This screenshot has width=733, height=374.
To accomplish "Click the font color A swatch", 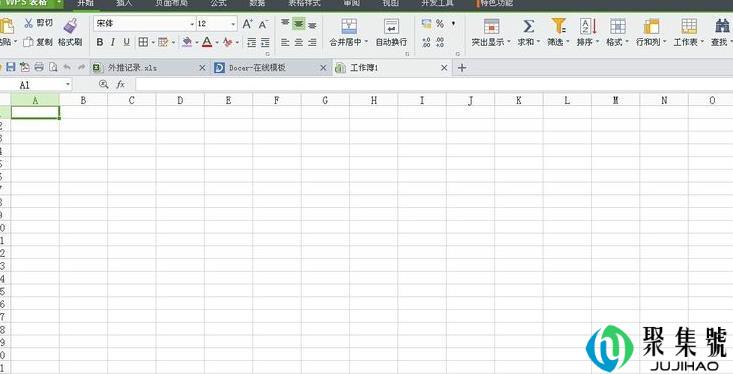I will [207, 43].
